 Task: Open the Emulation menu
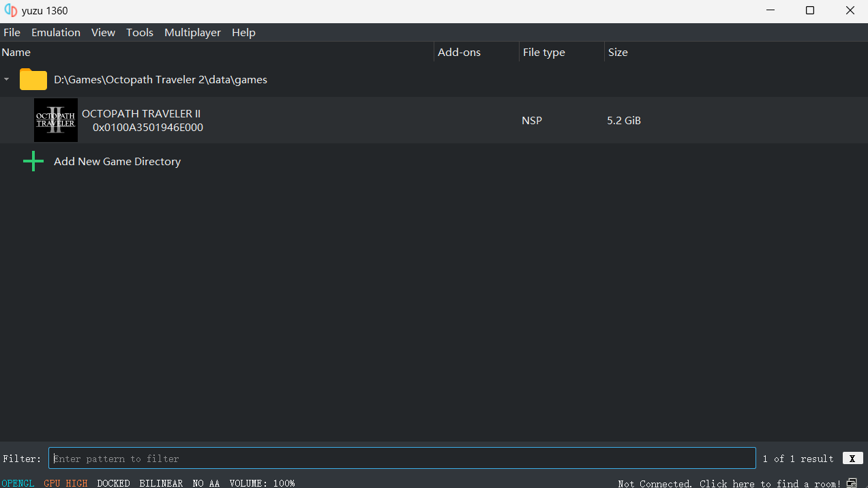pos(56,33)
